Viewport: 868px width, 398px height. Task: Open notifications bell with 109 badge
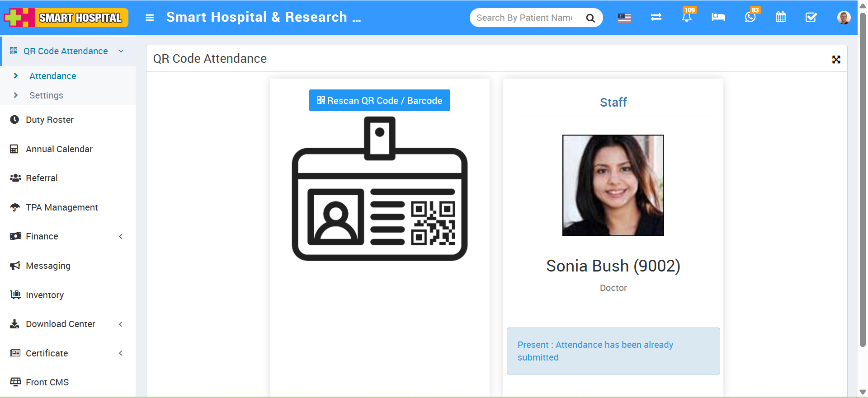687,17
